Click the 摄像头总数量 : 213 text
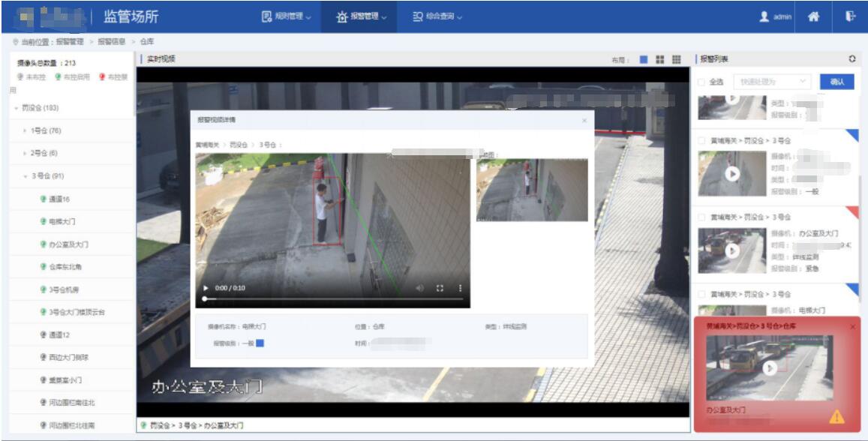Screen dimensions: 868x441 (x=47, y=63)
